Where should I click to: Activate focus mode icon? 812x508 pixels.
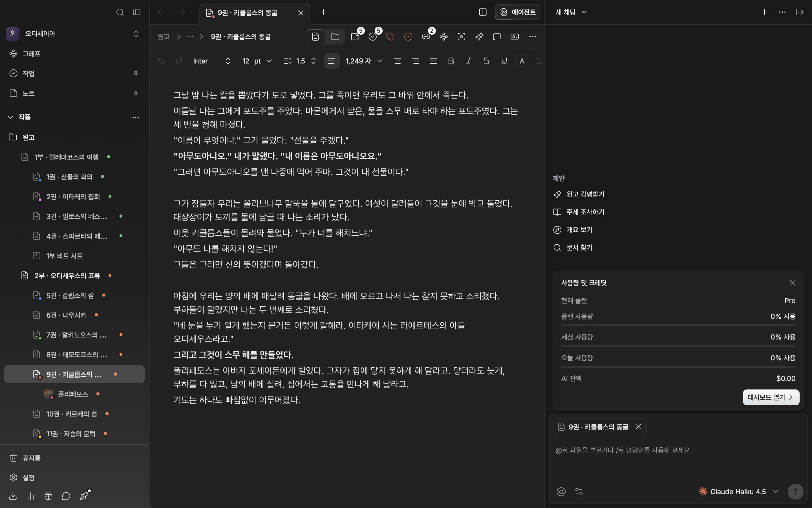click(461, 37)
